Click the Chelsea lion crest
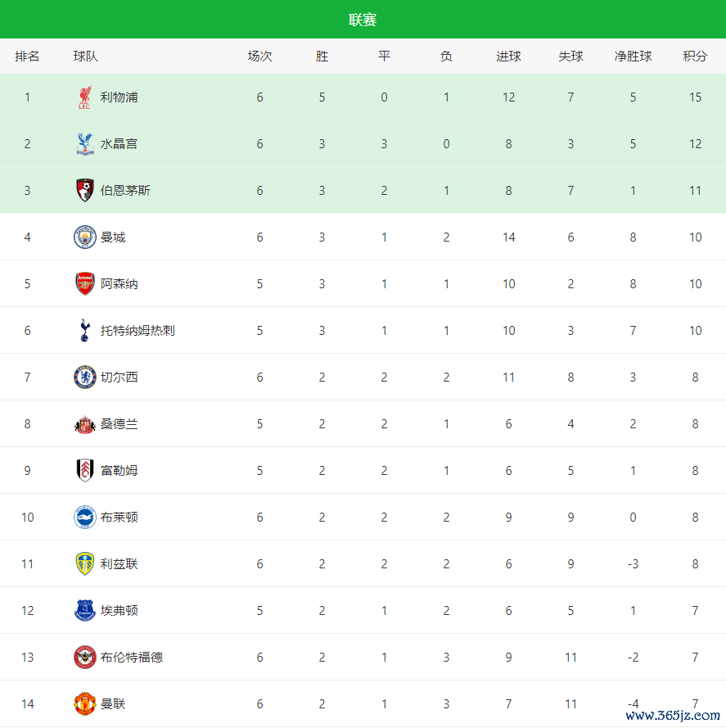Viewport: 726px width, 728px height. tap(84, 378)
